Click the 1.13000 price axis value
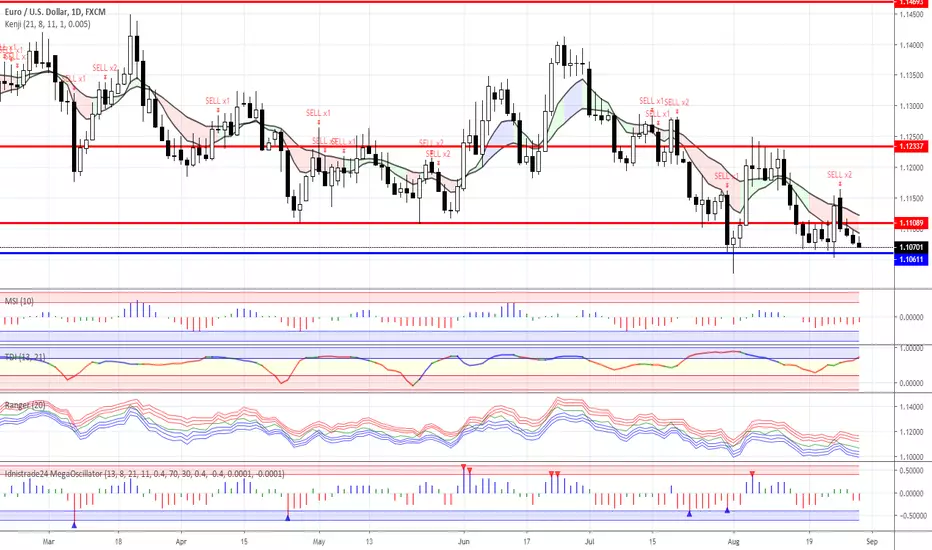Screen dimensions: 932x550 point(911,106)
